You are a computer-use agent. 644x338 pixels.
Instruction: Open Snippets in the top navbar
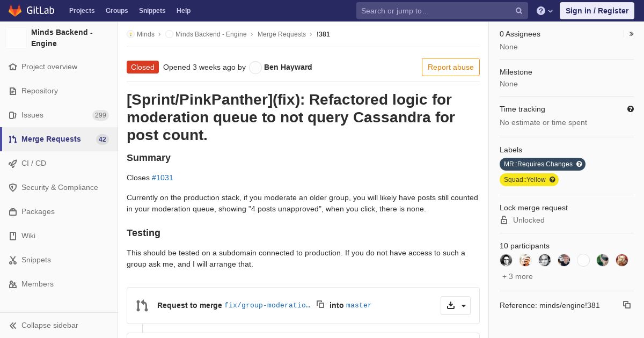click(152, 11)
